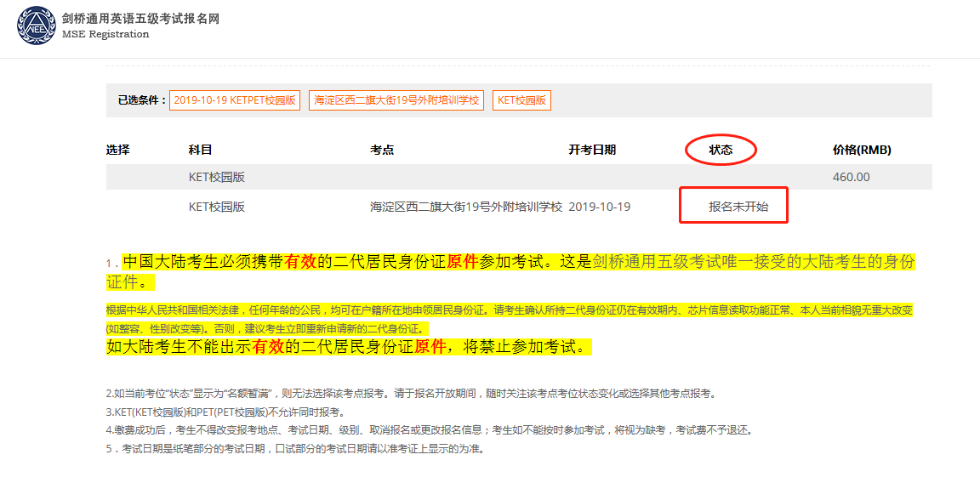Click the 价格(RMB) column header

click(x=862, y=150)
